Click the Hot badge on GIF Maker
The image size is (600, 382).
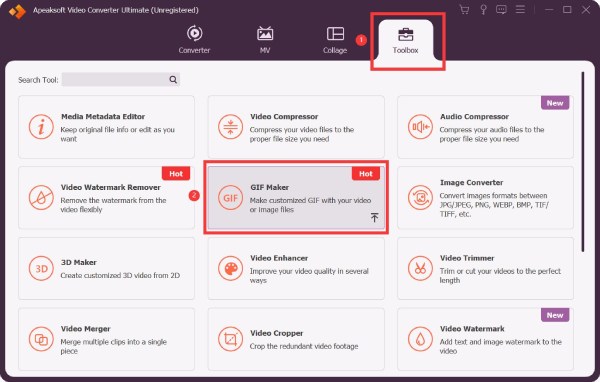[x=366, y=173]
